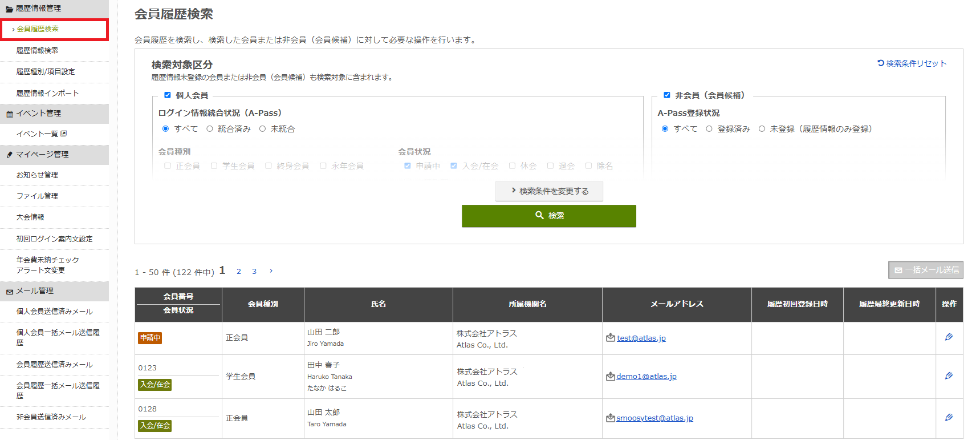Image resolution: width=980 pixels, height=440 pixels.
Task: Click the green 検索 button
Action: [x=549, y=216]
